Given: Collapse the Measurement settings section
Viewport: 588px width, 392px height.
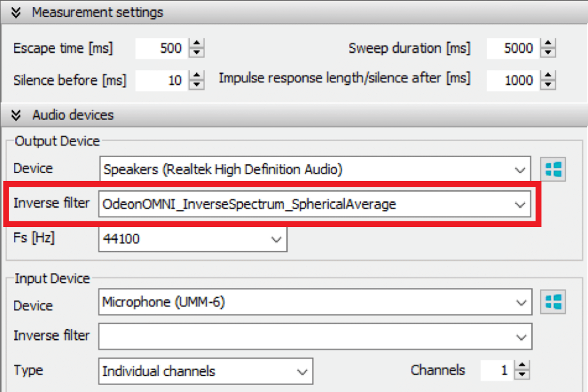Looking at the screenshot, I should pos(16,12).
